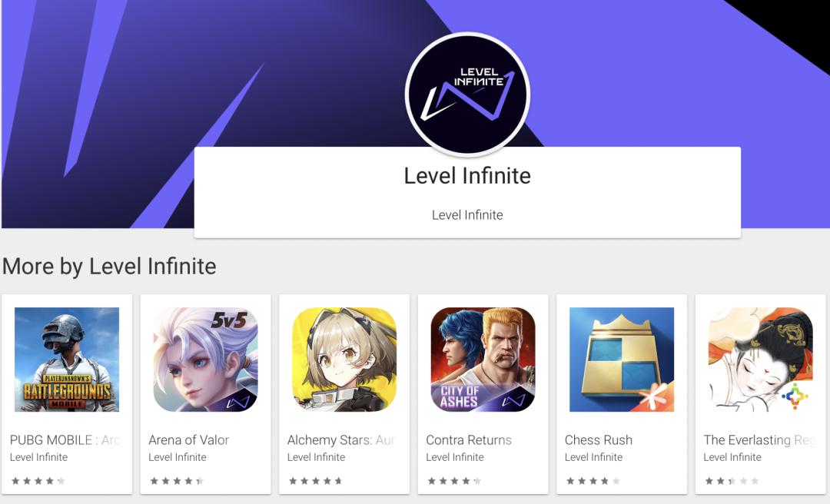Open The Everlasting Regret app icon
830x504 pixels.
pos(760,360)
